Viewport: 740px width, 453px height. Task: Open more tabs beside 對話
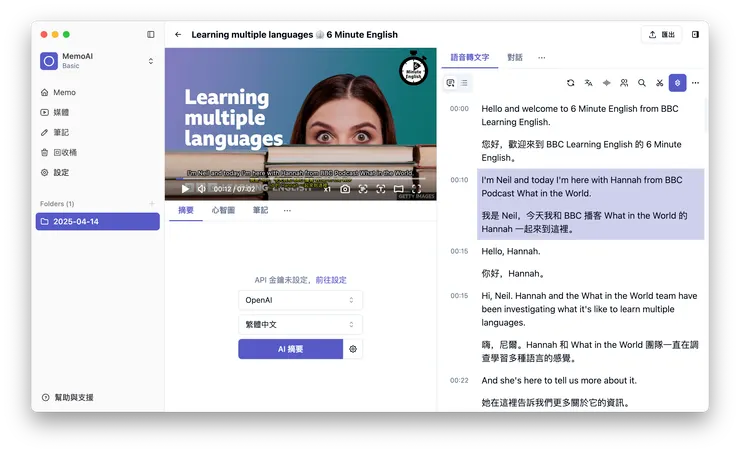542,58
